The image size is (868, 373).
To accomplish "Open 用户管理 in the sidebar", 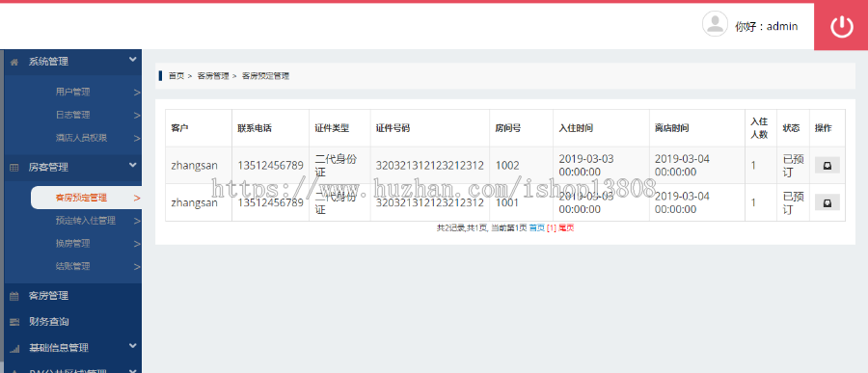I will click(x=72, y=93).
